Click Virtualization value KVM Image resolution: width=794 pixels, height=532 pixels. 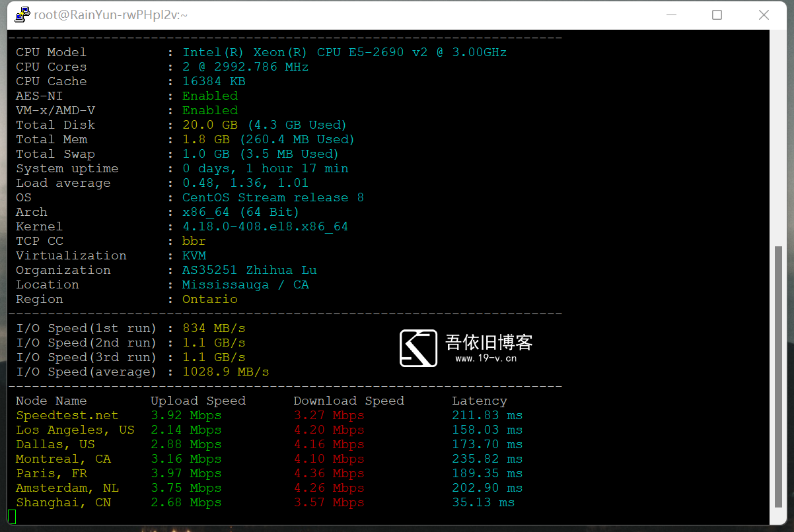[x=194, y=255]
